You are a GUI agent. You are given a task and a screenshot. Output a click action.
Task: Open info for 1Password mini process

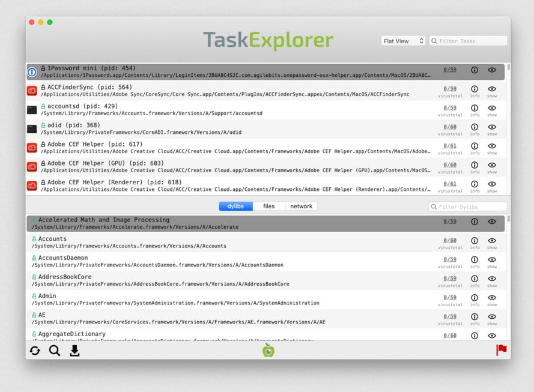pos(475,70)
